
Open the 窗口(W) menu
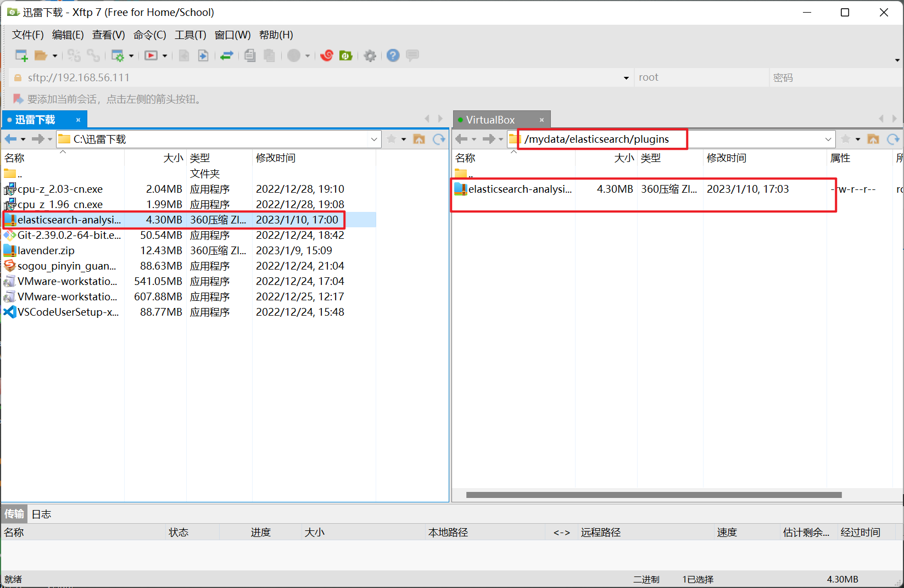(232, 35)
